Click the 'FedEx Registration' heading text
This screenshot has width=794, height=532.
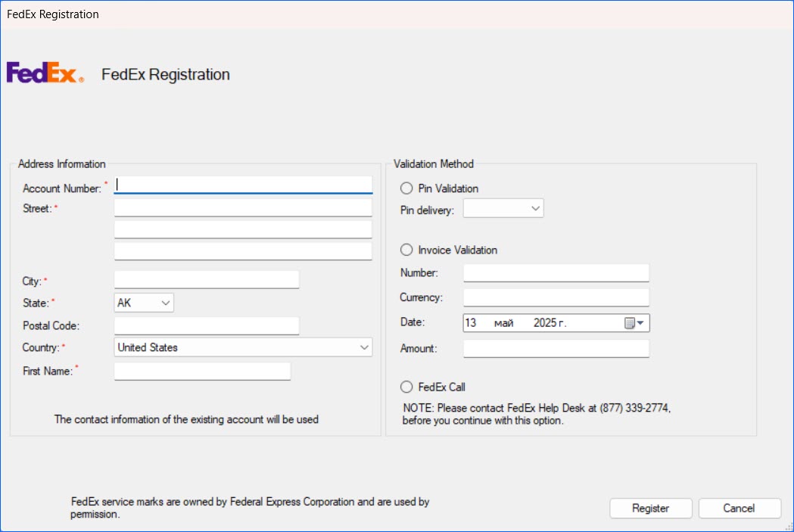(x=166, y=74)
